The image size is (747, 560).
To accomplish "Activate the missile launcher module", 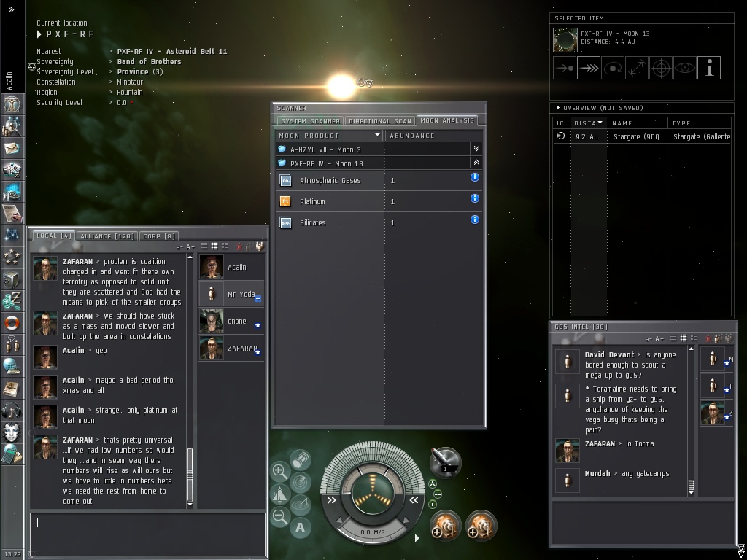I will pyautogui.click(x=446, y=462).
